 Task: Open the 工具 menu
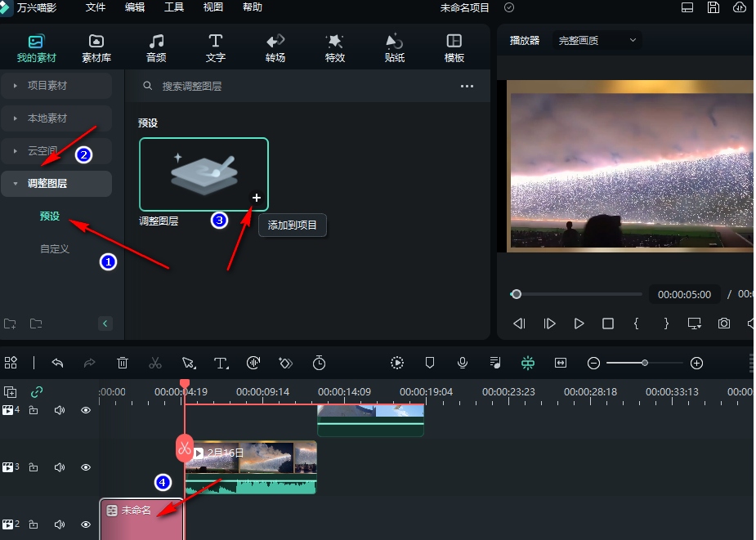174,7
